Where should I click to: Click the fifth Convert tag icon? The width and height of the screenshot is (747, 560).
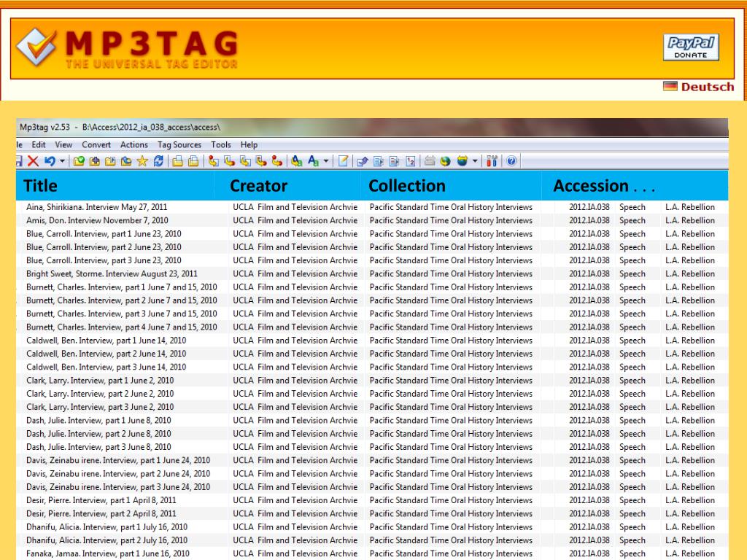[276, 161]
